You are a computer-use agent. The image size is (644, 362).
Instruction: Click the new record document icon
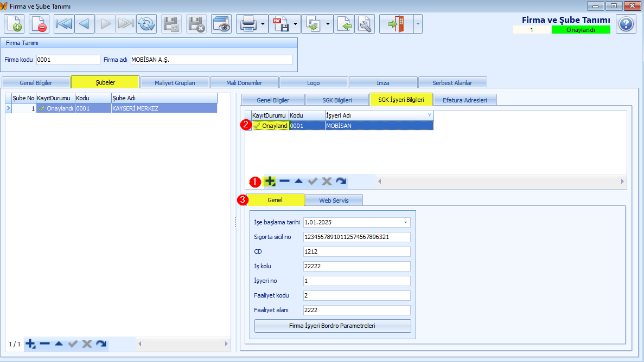coord(14,24)
